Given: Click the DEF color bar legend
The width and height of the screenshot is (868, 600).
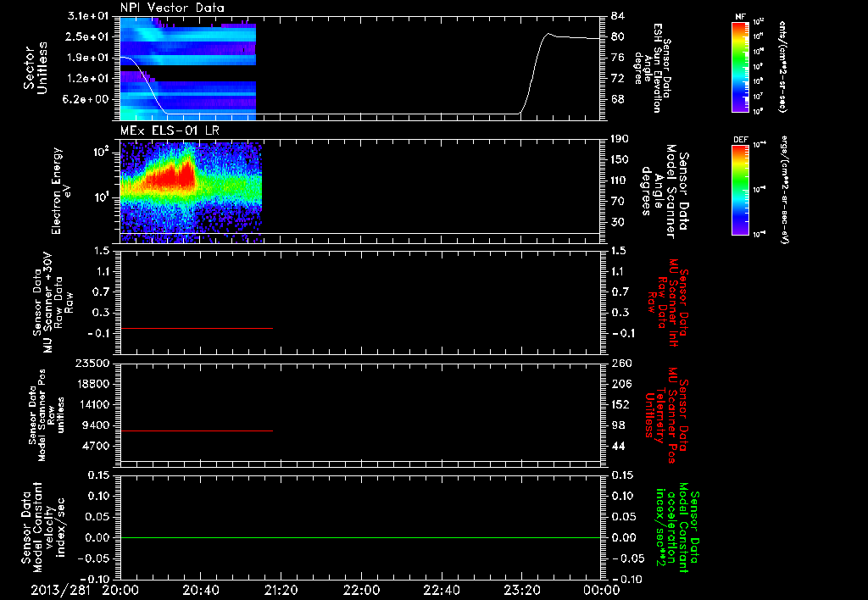Looking at the screenshot, I should 740,189.
